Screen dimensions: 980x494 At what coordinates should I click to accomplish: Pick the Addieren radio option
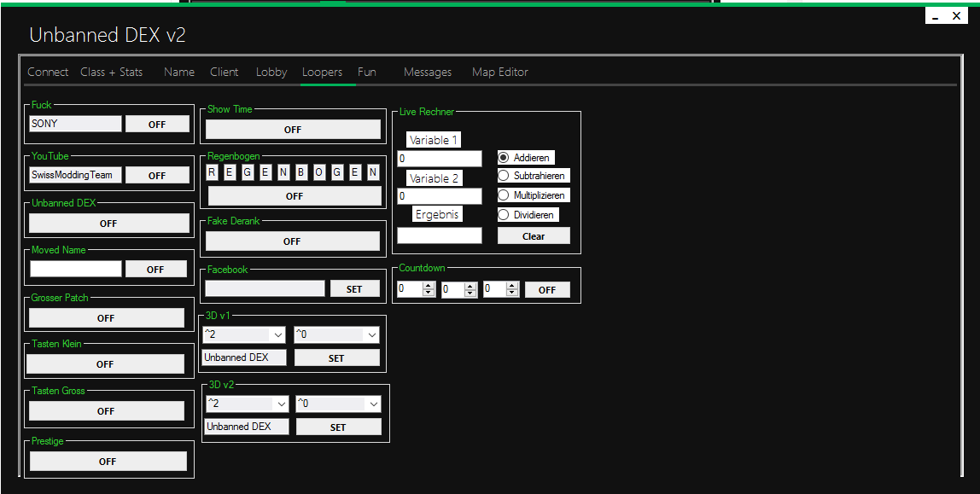tap(504, 158)
